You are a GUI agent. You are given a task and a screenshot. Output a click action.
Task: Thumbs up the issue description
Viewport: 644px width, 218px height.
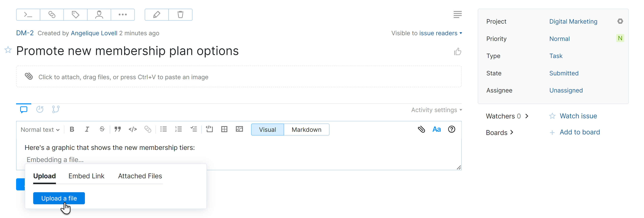point(457,51)
